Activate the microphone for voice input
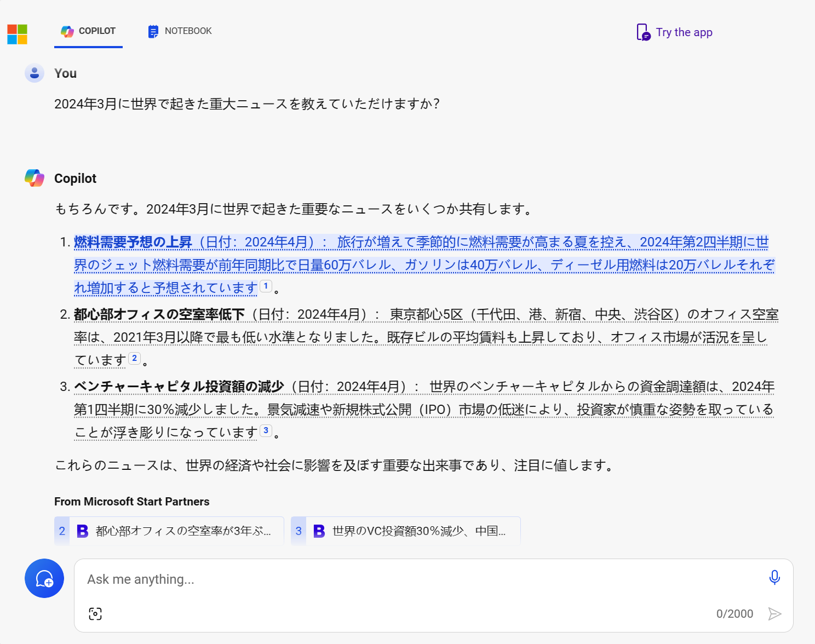Viewport: 815px width, 644px height. click(x=774, y=577)
